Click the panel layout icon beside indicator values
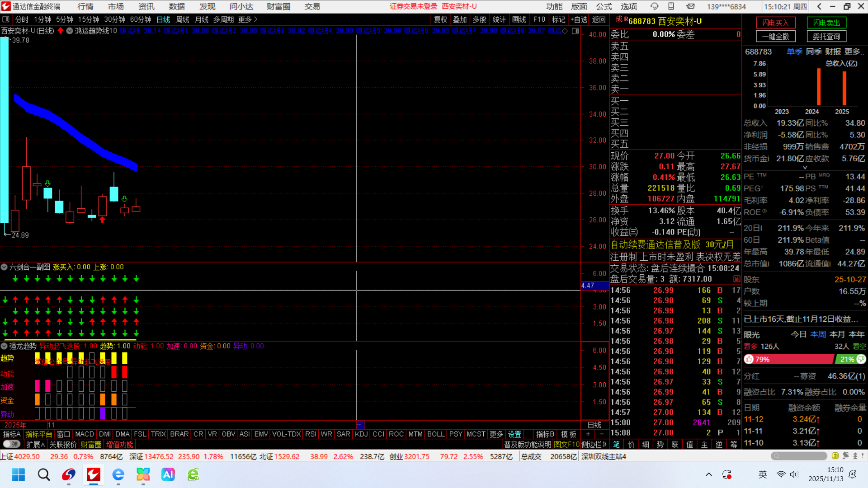 click(575, 31)
